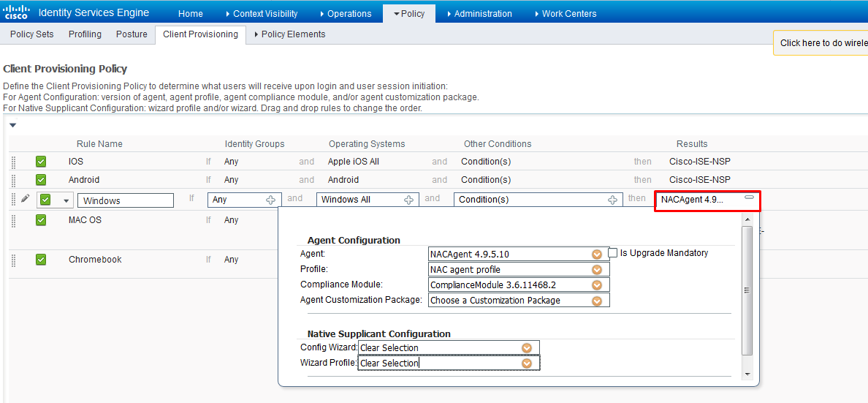
Task: Click the Results column header
Action: [692, 144]
